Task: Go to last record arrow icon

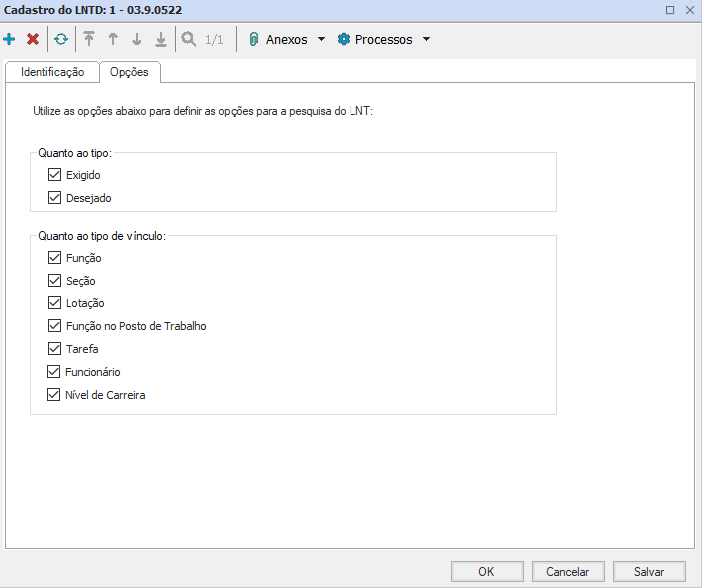Action: click(160, 40)
